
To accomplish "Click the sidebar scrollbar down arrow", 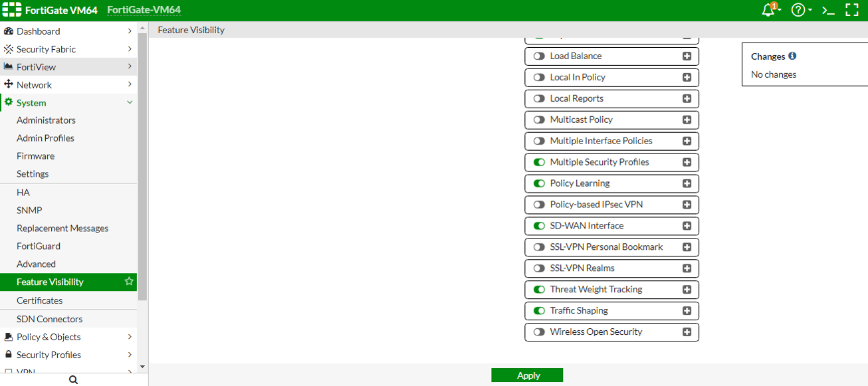I will [142, 366].
